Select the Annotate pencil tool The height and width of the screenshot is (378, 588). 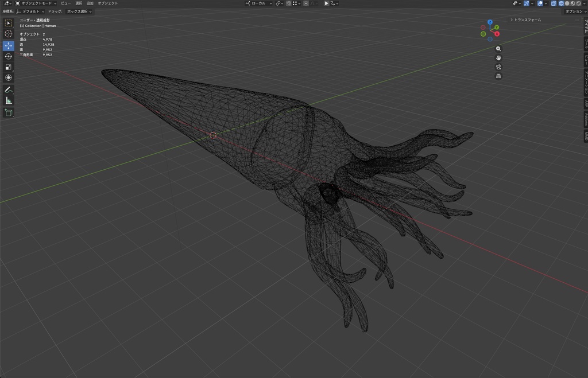pos(8,90)
